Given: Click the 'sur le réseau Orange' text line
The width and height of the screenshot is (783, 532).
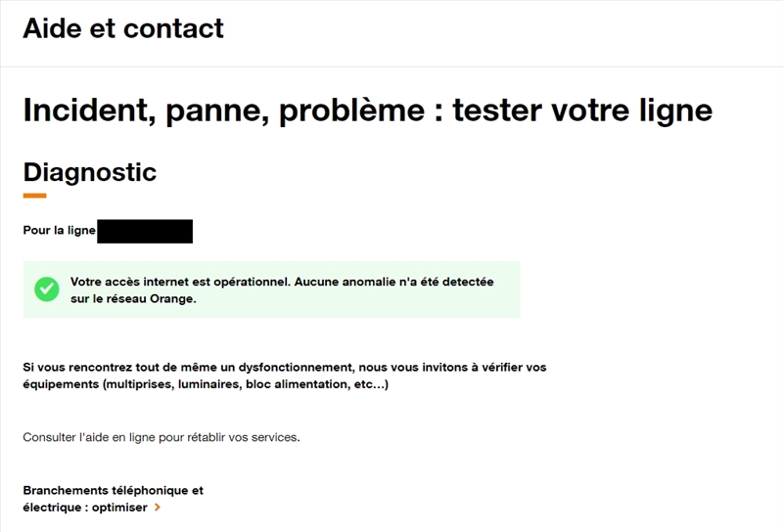Looking at the screenshot, I should 133,299.
